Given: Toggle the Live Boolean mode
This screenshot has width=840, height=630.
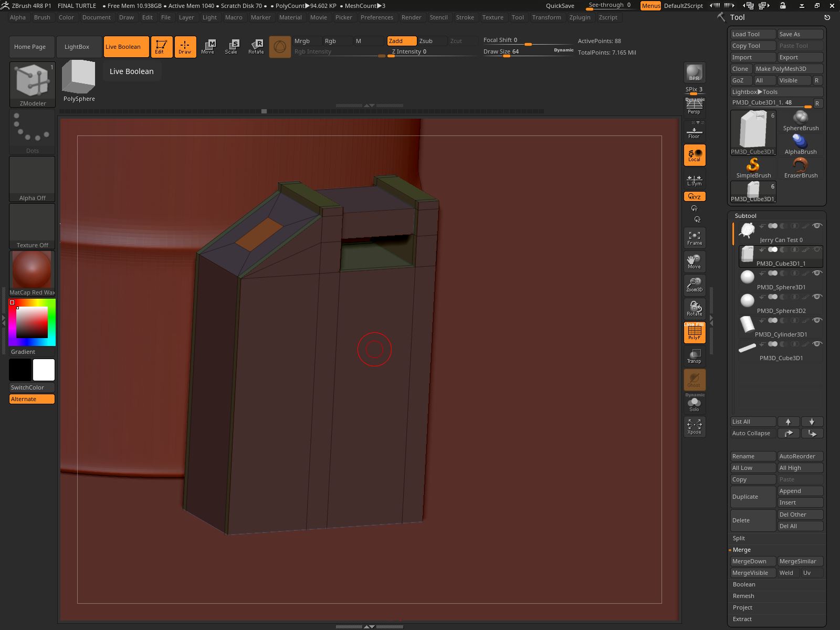Looking at the screenshot, I should click(126, 47).
